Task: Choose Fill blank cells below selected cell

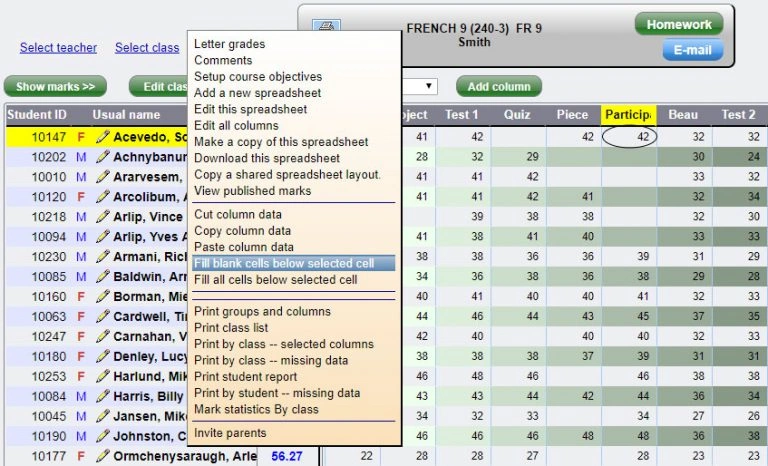Action: point(284,264)
